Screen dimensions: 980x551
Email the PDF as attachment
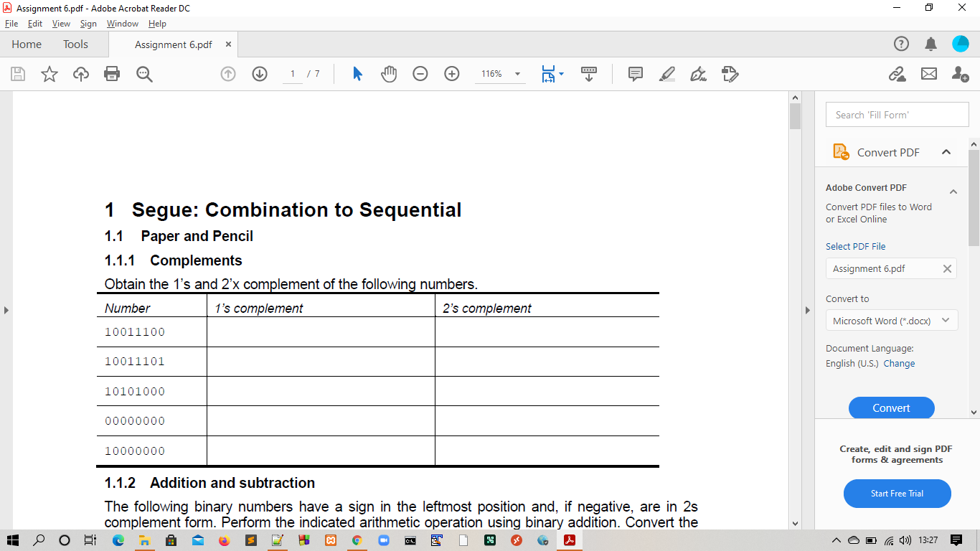coord(929,74)
